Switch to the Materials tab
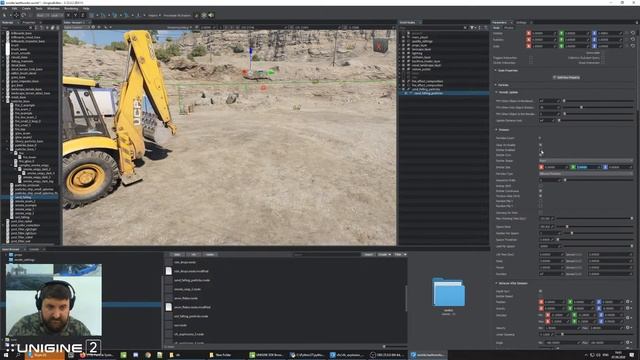The height and width of the screenshot is (360, 640). (8, 22)
